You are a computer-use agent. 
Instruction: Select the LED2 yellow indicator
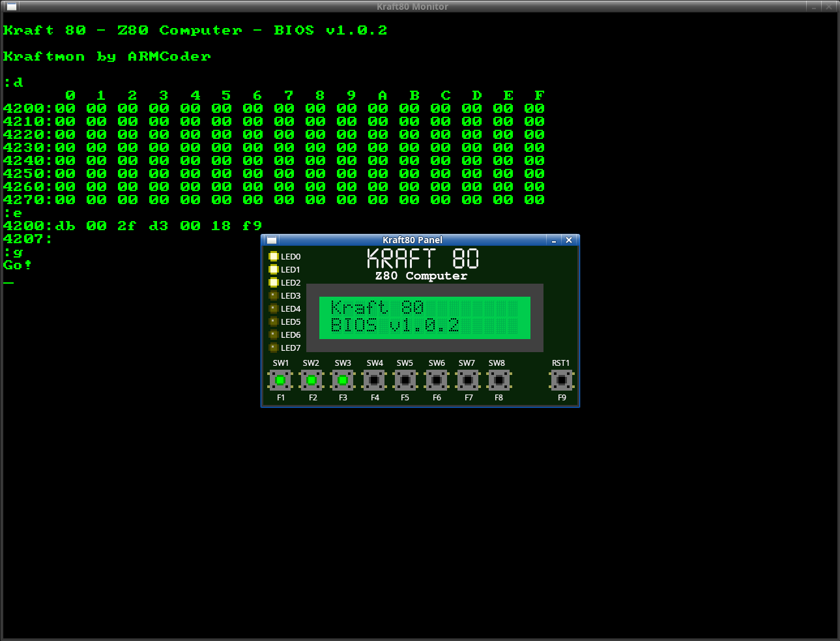click(274, 282)
